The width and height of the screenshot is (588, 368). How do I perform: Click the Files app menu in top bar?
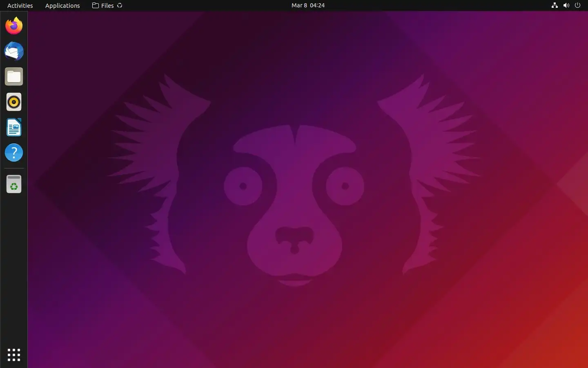pos(107,5)
